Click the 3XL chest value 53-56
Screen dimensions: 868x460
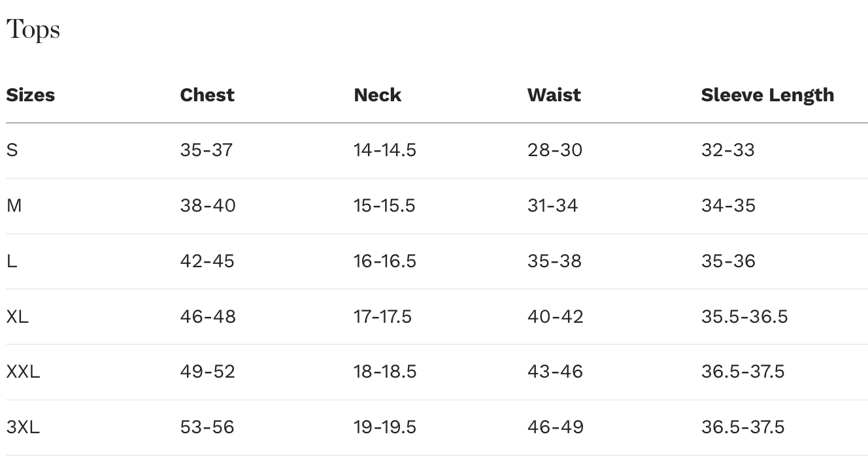[x=207, y=427]
